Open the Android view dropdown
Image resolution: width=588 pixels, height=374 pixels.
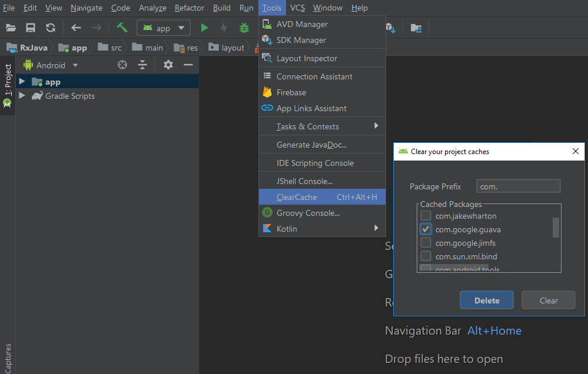point(51,65)
